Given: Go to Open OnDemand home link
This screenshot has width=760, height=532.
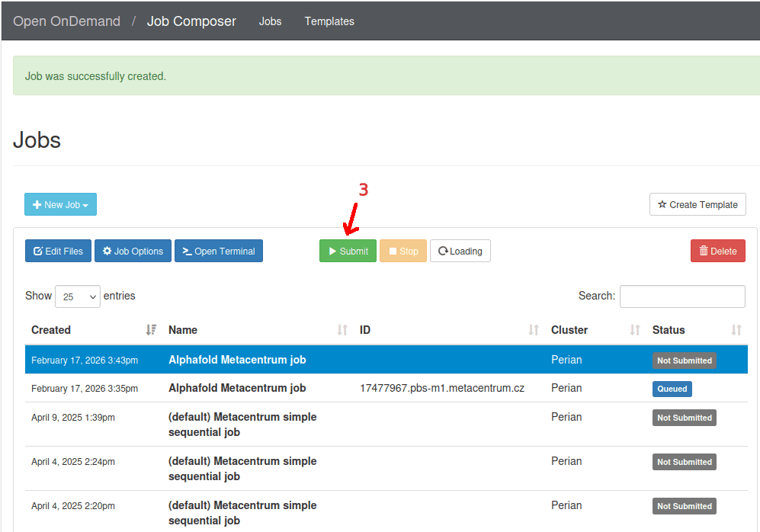Looking at the screenshot, I should tap(66, 21).
